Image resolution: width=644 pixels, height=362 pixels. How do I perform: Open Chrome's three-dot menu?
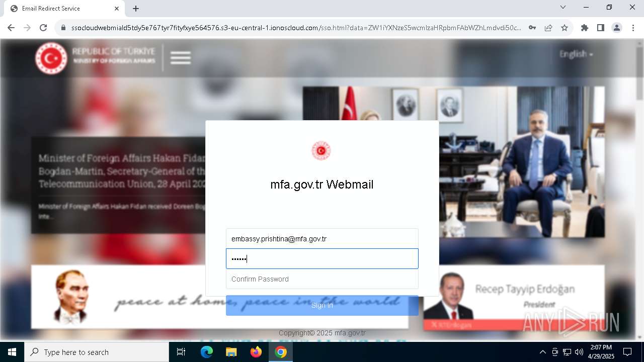pyautogui.click(x=633, y=28)
